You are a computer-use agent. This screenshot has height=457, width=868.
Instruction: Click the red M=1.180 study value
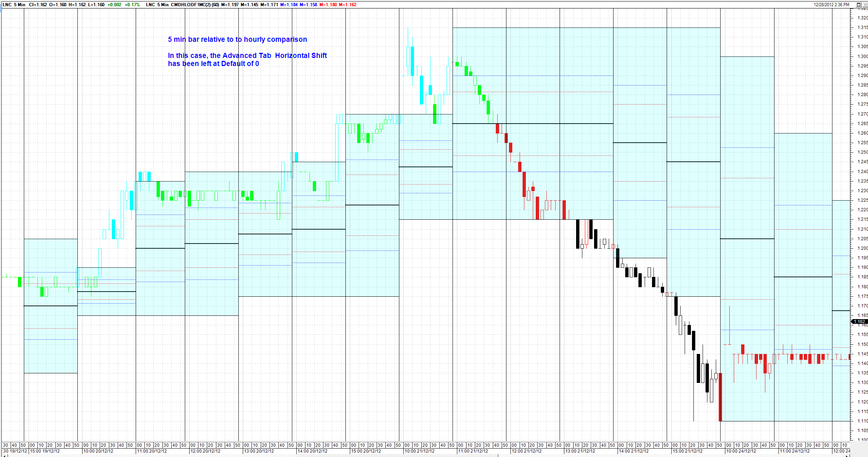(x=328, y=5)
